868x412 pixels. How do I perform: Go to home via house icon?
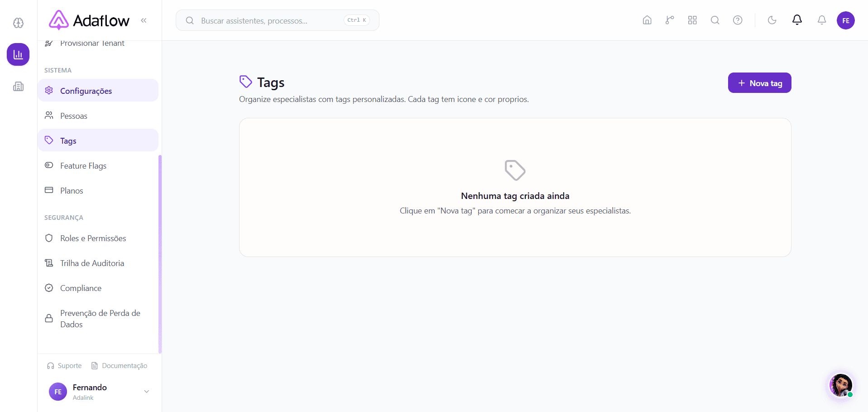click(647, 20)
